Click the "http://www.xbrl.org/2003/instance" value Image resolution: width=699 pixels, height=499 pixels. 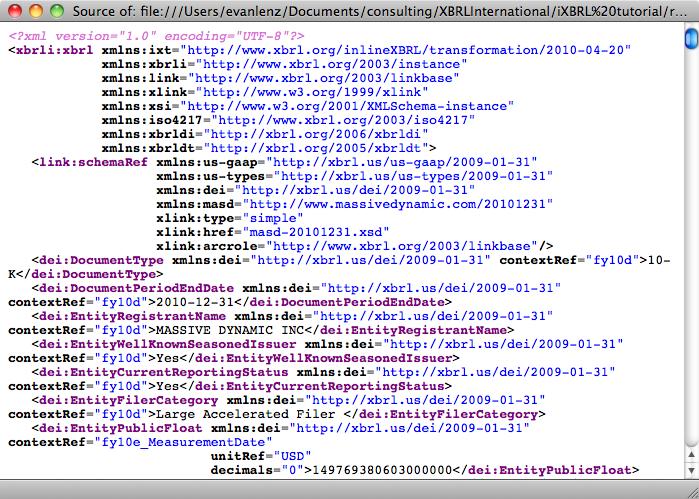click(331, 64)
